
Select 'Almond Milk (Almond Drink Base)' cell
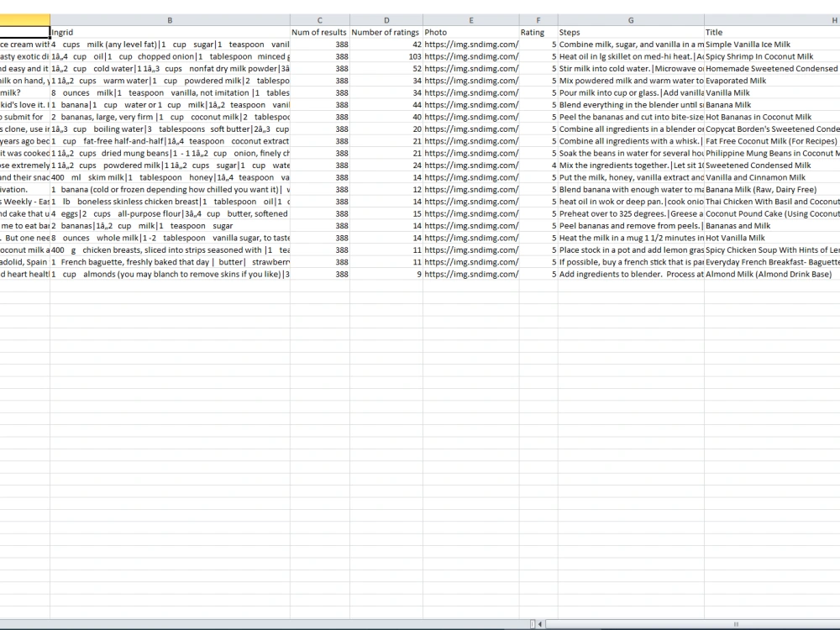(772, 275)
